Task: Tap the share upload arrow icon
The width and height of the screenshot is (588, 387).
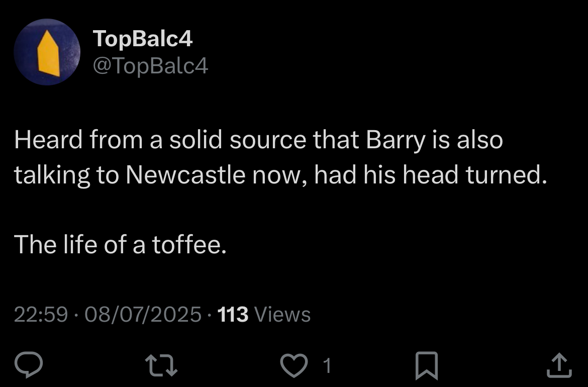Action: tap(559, 366)
